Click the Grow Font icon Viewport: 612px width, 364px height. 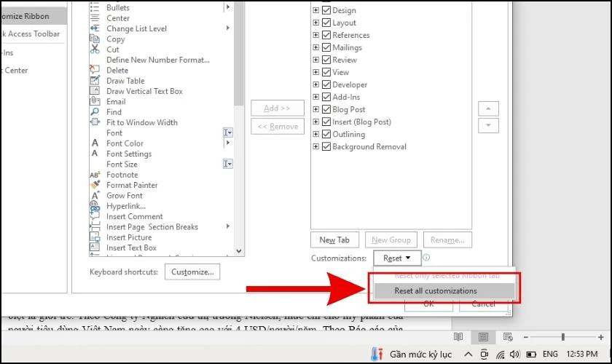(95, 195)
